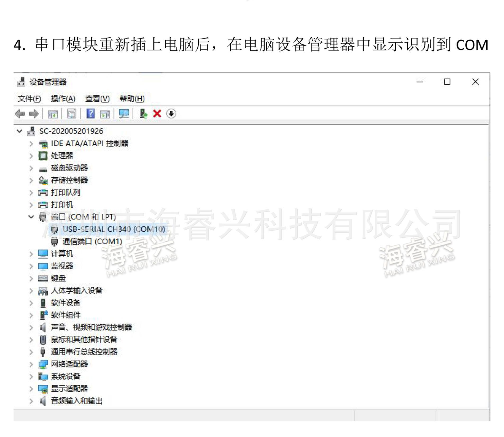
Task: Expand the 显示适配器 category
Action: (31, 389)
